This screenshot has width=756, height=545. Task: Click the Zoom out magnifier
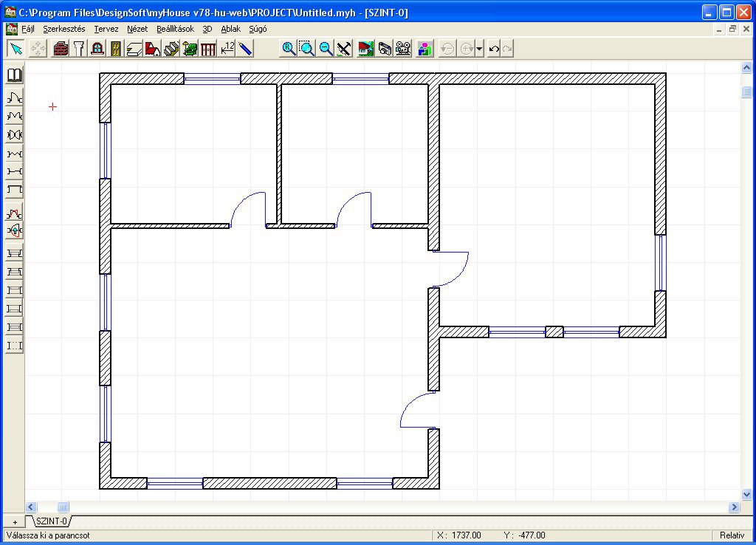pyautogui.click(x=326, y=49)
